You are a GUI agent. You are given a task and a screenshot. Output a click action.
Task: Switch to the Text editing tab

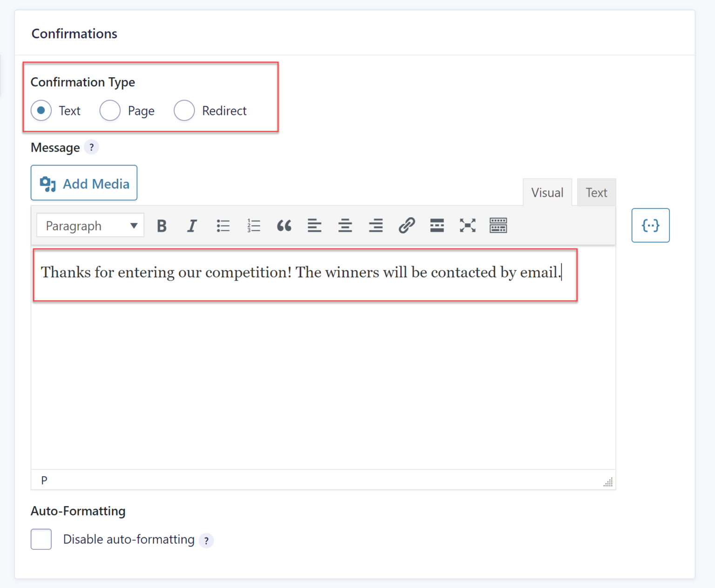click(596, 192)
